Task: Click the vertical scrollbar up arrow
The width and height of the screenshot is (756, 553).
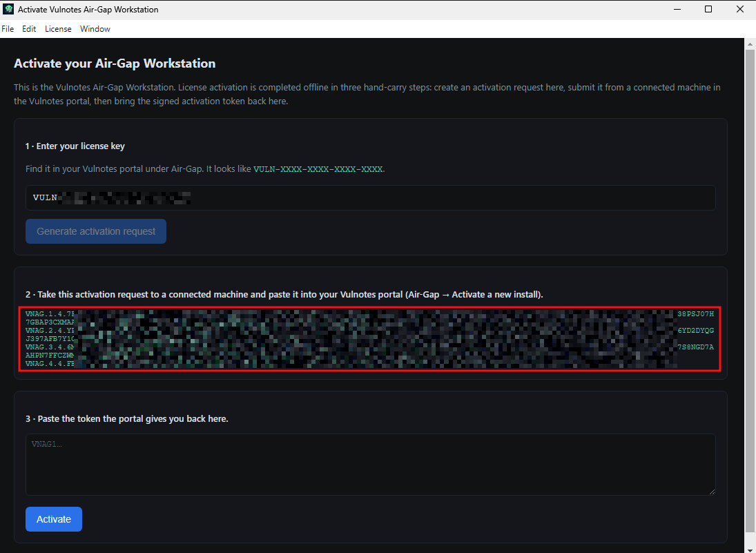Action: coord(750,44)
